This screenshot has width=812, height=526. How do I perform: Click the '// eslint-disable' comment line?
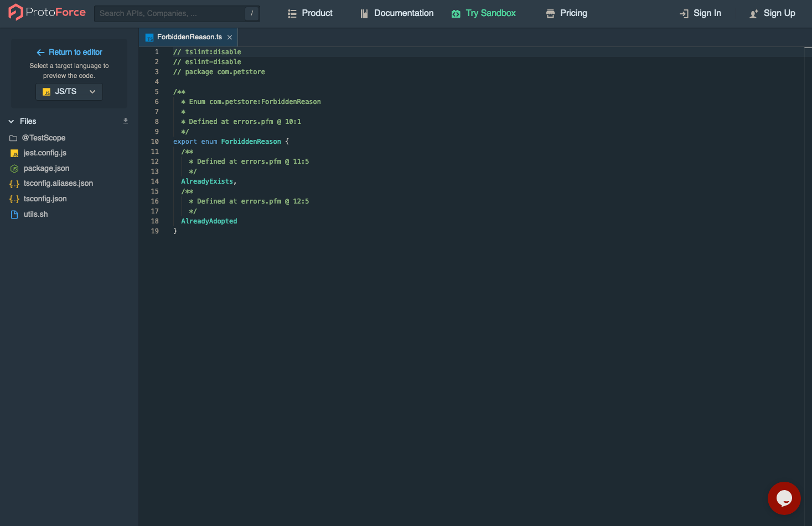(x=207, y=62)
